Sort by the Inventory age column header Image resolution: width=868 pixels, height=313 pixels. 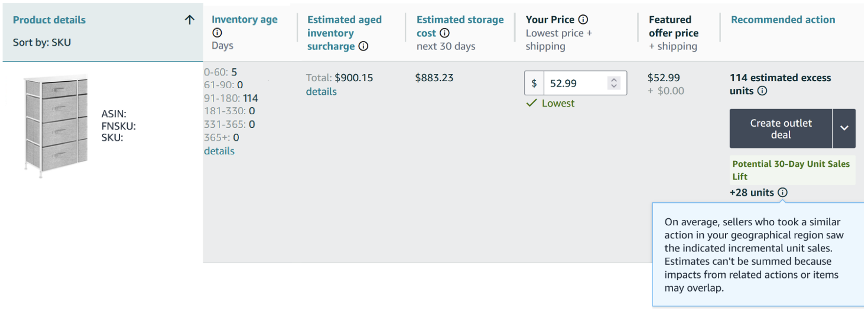[x=244, y=20]
